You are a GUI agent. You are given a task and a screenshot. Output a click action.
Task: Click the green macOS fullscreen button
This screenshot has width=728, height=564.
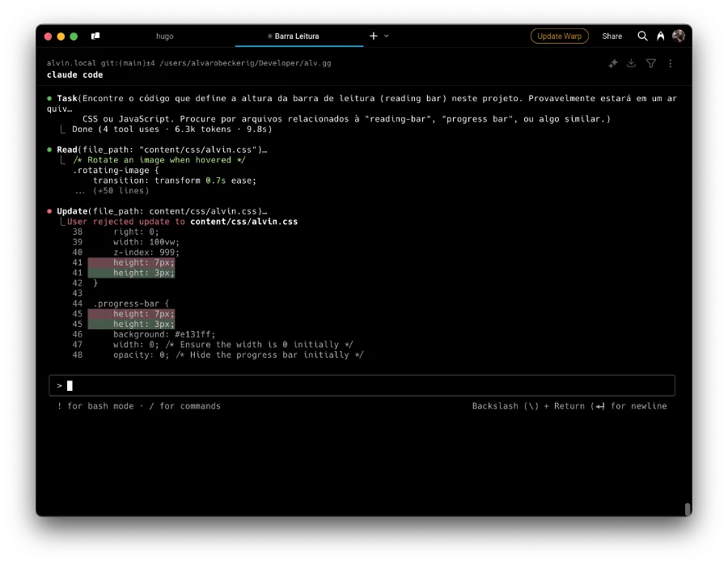point(74,36)
